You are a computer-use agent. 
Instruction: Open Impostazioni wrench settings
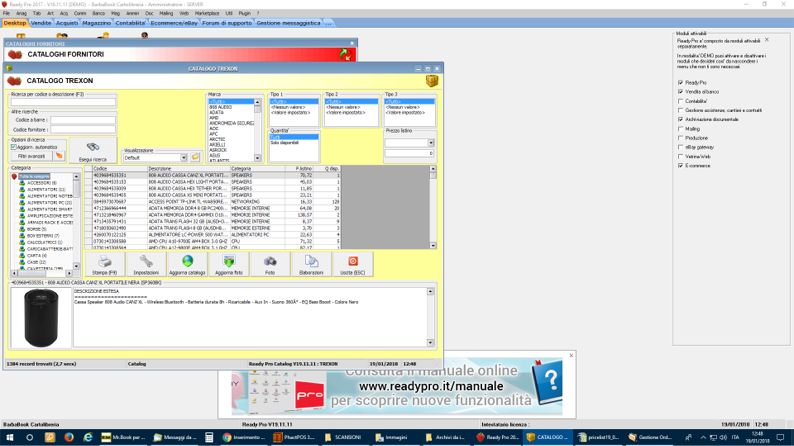[x=146, y=264]
